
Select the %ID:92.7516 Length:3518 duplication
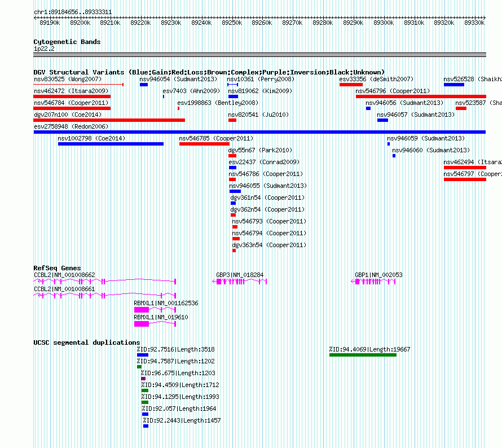pyautogui.click(x=143, y=355)
